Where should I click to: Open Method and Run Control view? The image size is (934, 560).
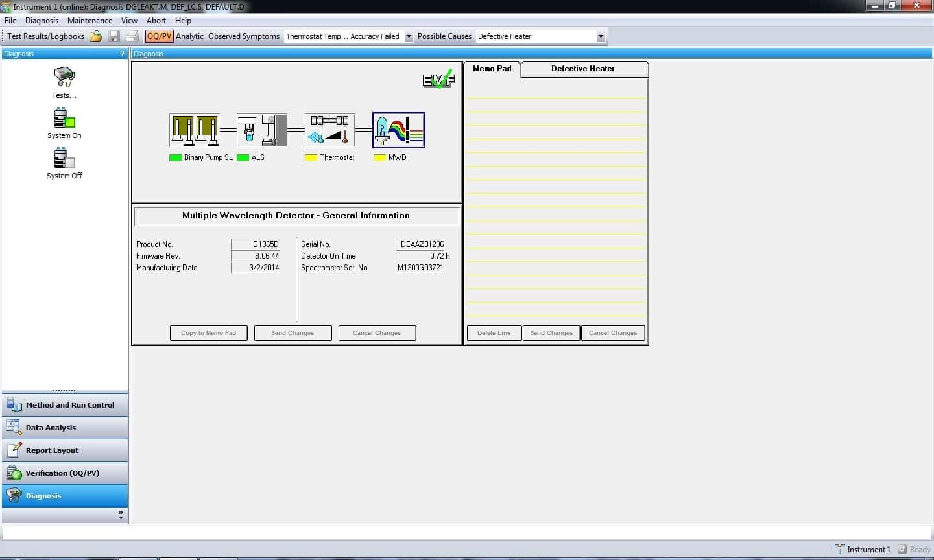pos(65,405)
